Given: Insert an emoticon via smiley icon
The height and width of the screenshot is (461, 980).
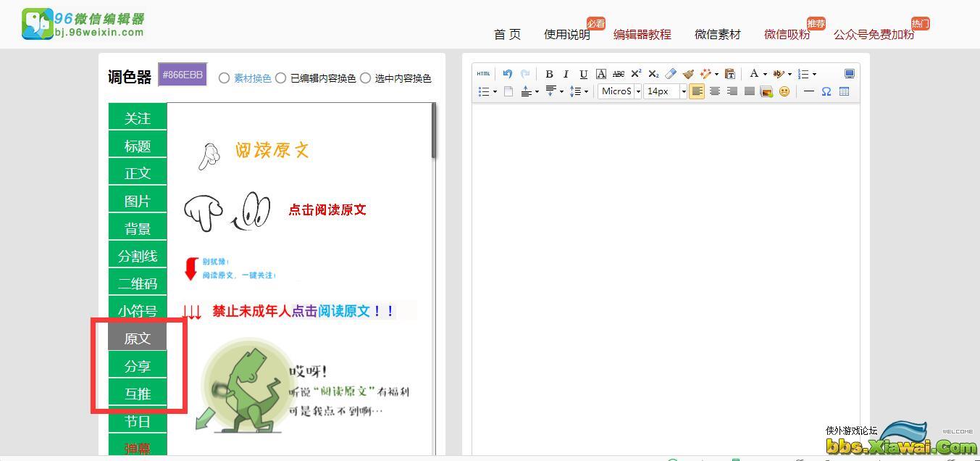Looking at the screenshot, I should pos(784,91).
